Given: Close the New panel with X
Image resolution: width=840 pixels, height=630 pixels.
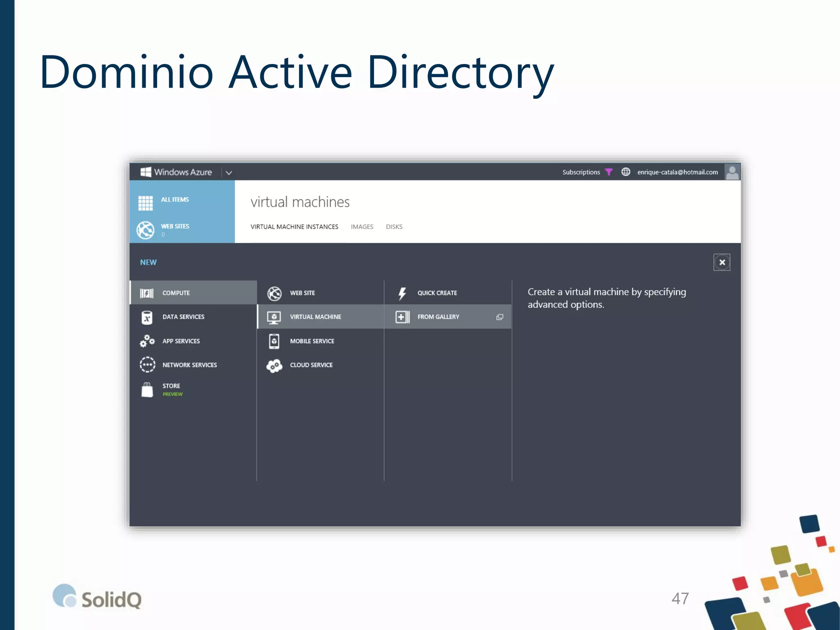Looking at the screenshot, I should coord(722,262).
